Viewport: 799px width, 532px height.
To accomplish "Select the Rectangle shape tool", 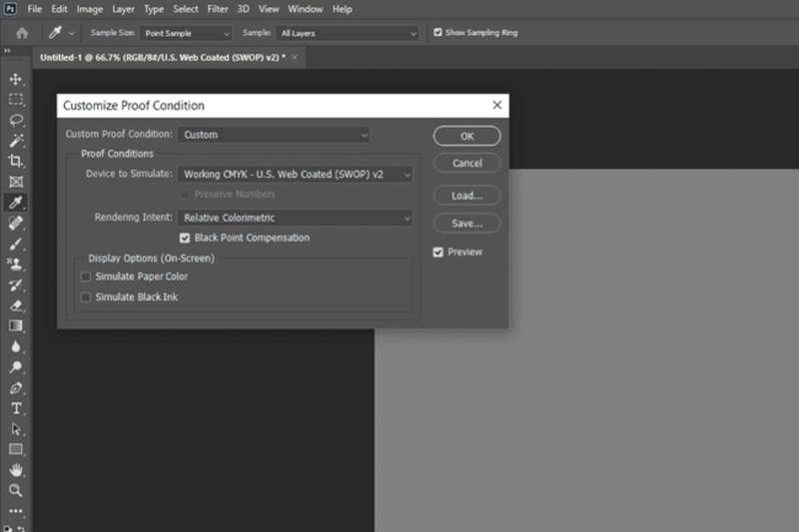I will tap(16, 449).
